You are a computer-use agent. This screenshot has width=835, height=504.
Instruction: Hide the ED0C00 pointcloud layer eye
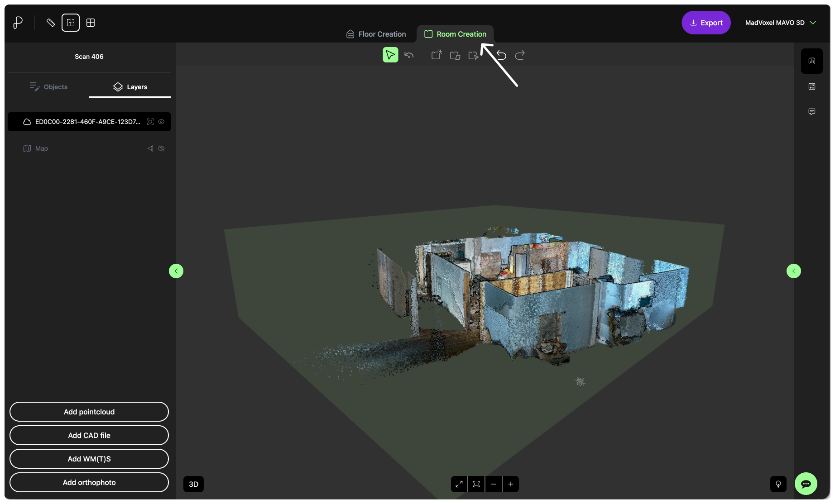click(161, 122)
